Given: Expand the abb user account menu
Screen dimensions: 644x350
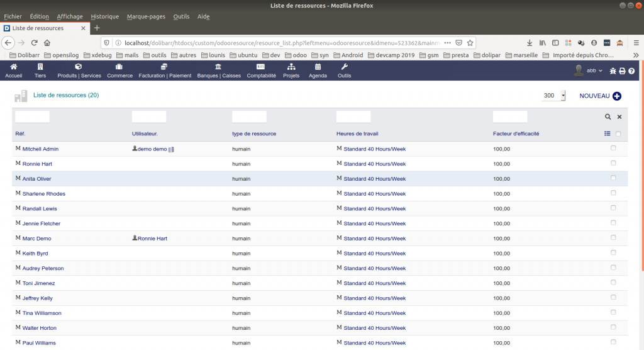Looking at the screenshot, I should 594,71.
